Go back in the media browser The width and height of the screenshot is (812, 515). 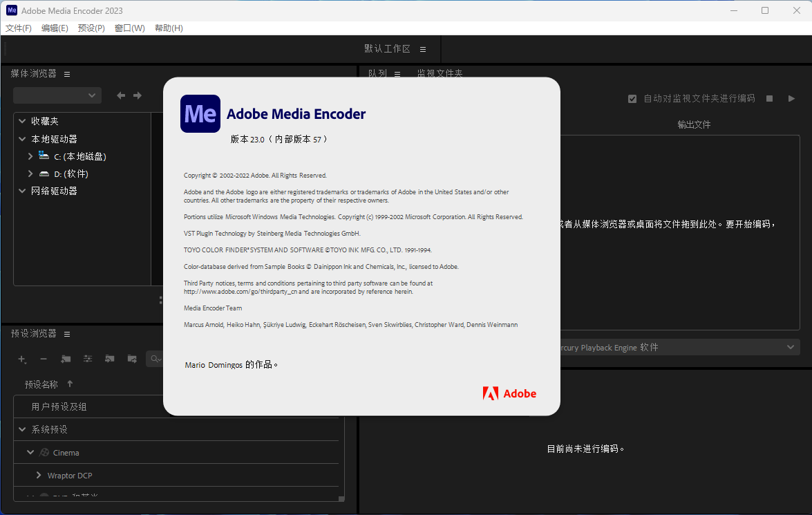click(121, 95)
